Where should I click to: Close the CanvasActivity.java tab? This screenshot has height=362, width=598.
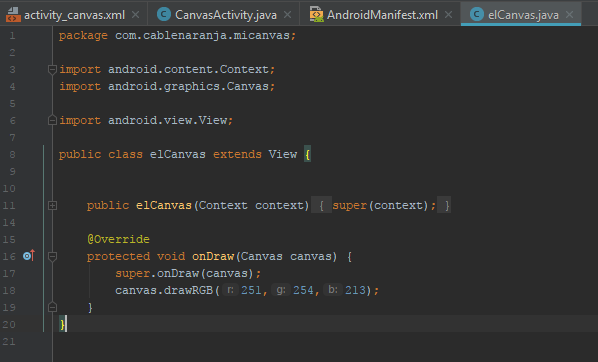tap(288, 15)
